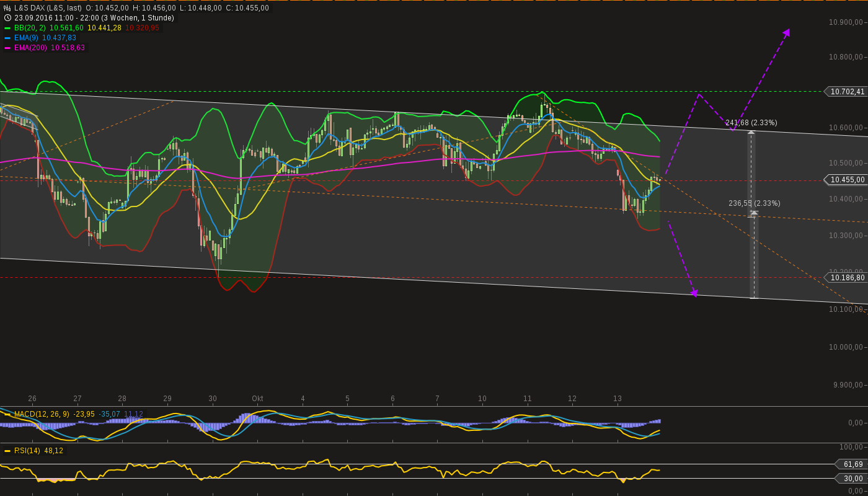Click date label 11 on the time axis
This screenshot has height=496, width=868.
pyautogui.click(x=528, y=399)
